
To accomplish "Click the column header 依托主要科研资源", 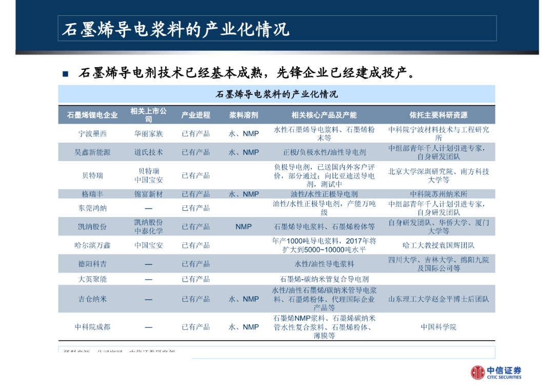I will [x=439, y=115].
